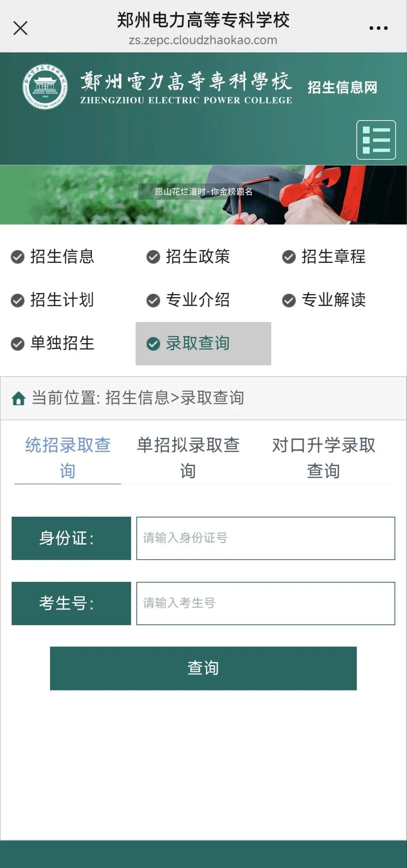
Task: Click checkmark icon beside 单独招生
Action: [18, 344]
